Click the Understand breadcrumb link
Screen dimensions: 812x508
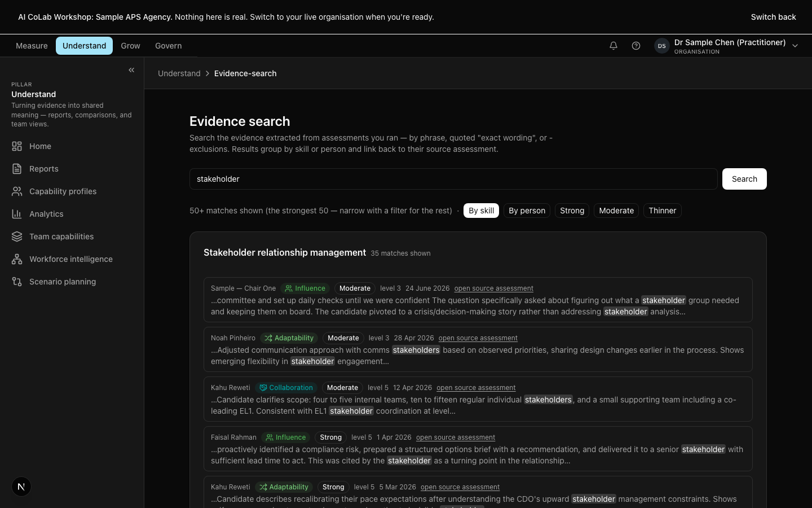click(179, 73)
